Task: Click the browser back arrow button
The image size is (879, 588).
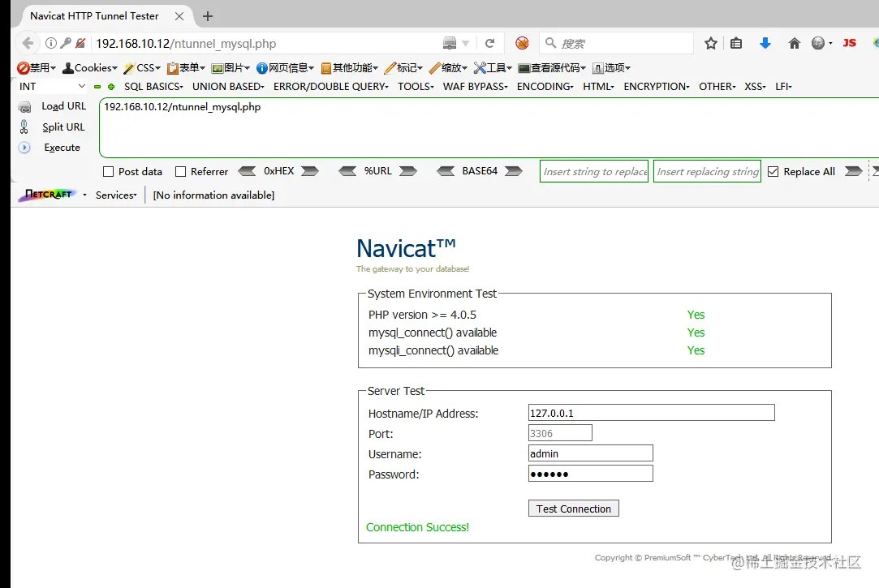Action: click(x=28, y=43)
